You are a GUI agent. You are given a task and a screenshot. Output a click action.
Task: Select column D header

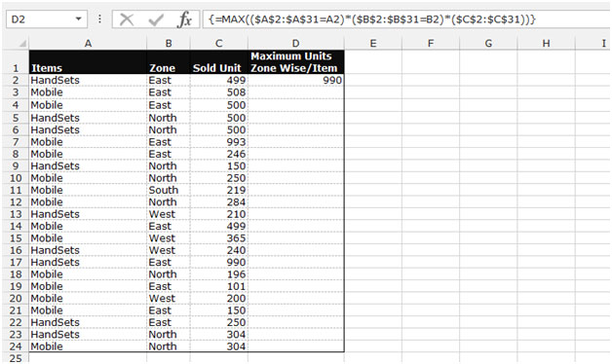(x=296, y=43)
